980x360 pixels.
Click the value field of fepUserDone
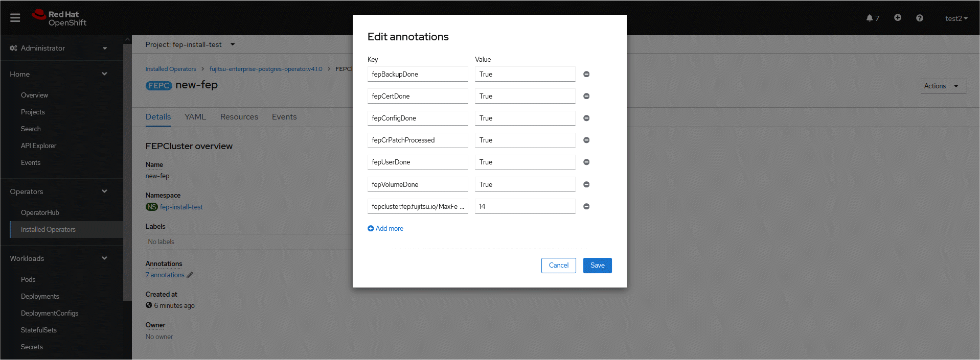pyautogui.click(x=525, y=162)
